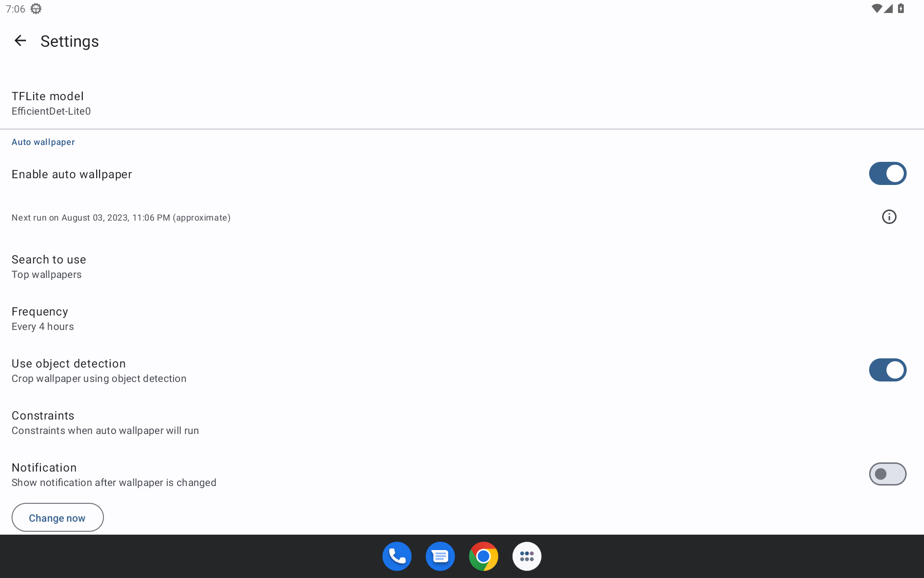Turn off Use object detection toggle
The width and height of the screenshot is (924, 578).
[x=887, y=370]
